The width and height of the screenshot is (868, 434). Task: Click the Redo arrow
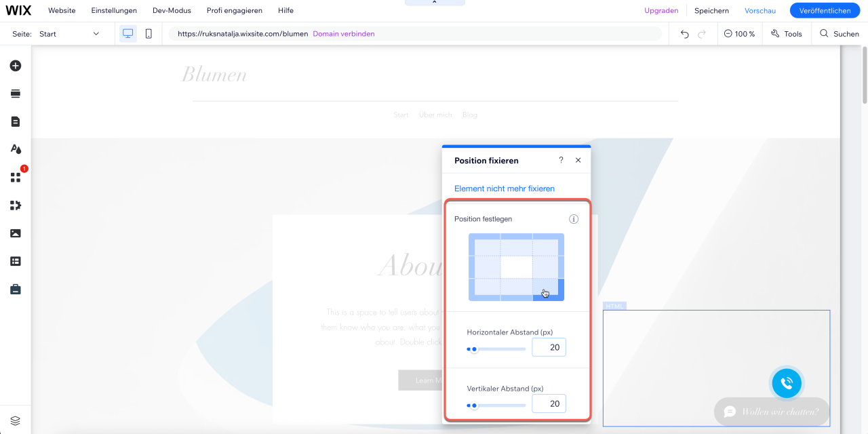(702, 34)
